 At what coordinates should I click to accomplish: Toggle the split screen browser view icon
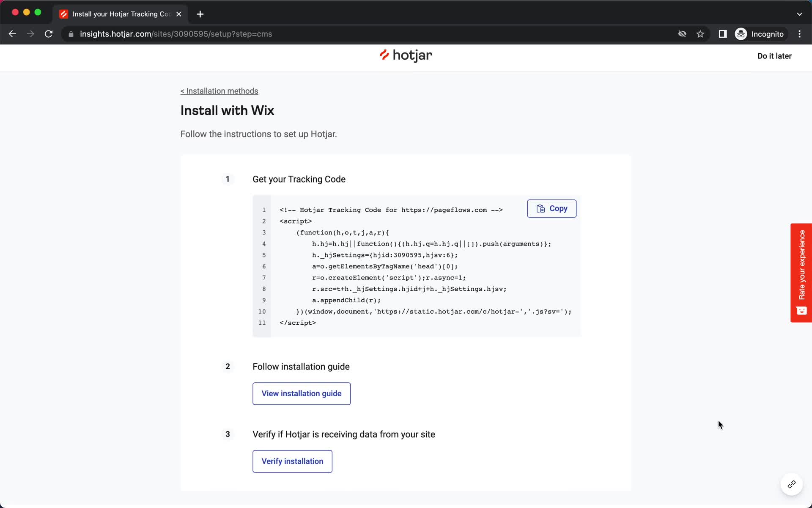723,34
